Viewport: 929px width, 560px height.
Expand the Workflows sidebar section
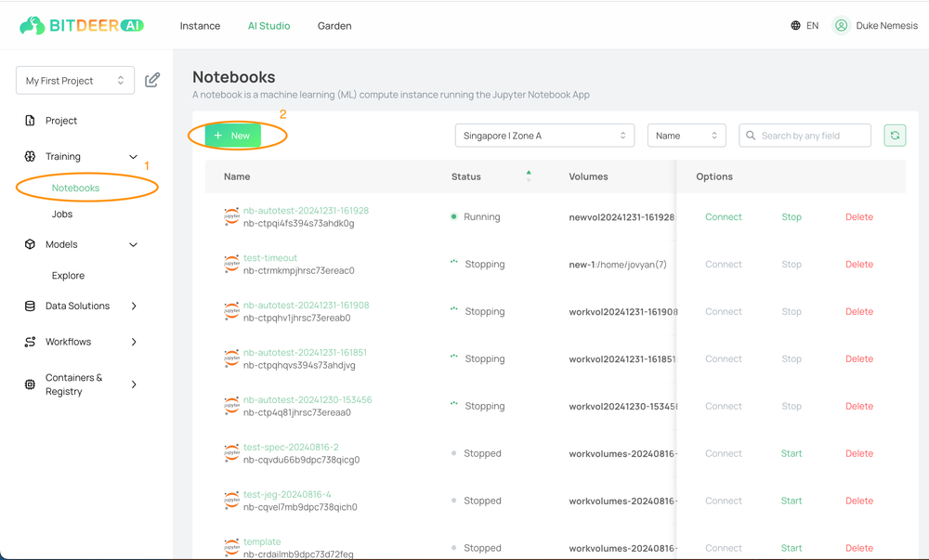coord(134,342)
